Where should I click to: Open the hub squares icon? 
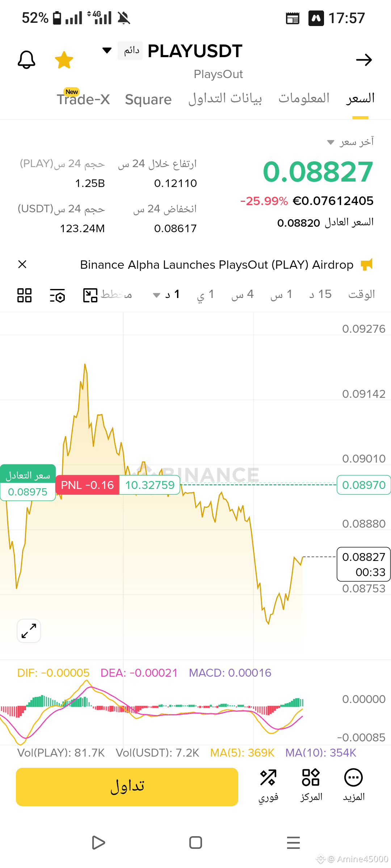pyautogui.click(x=311, y=785)
